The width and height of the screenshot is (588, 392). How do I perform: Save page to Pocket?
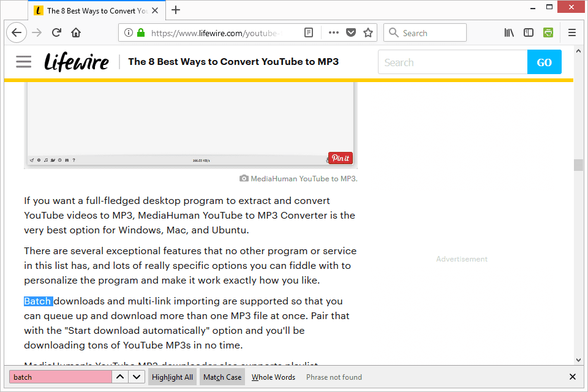tap(351, 33)
